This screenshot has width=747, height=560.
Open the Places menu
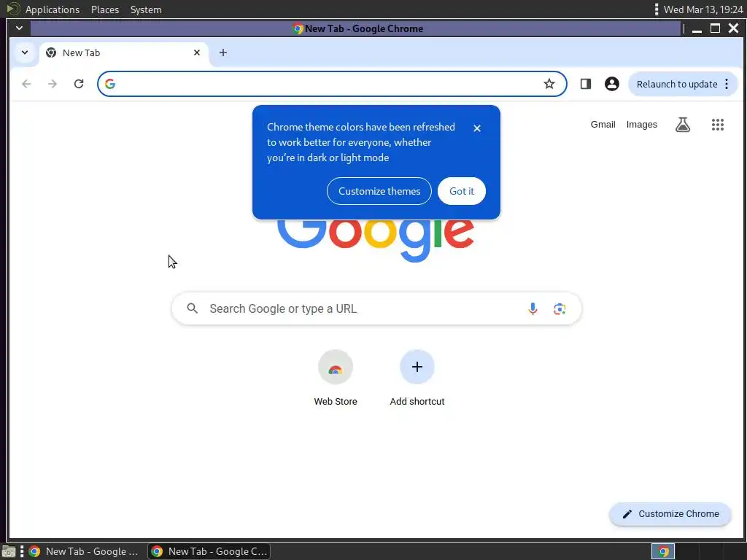105,9
